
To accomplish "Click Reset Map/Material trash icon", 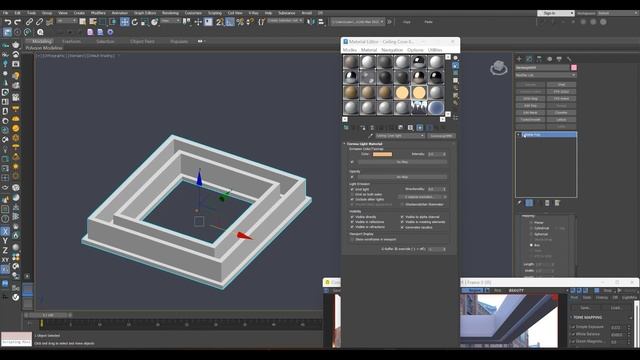I will point(372,128).
